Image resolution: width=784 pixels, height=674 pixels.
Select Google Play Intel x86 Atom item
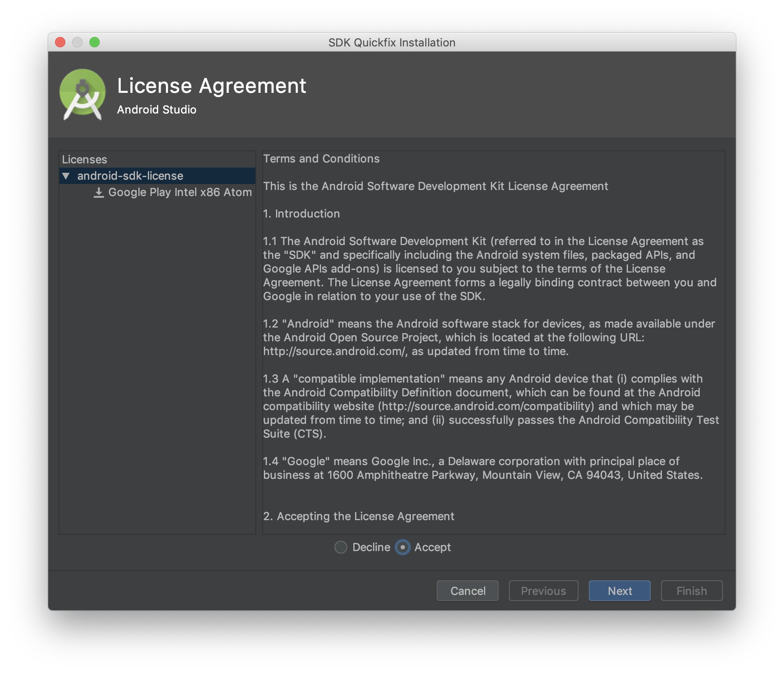180,192
